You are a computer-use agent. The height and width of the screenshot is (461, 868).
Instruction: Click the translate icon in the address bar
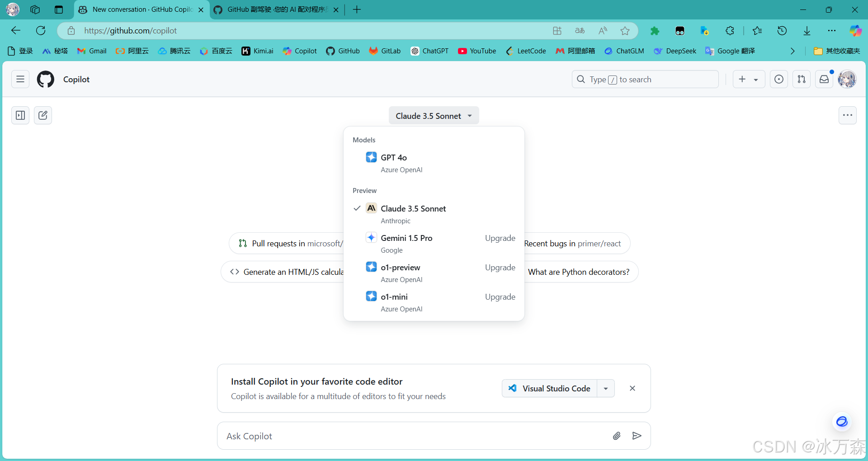point(580,31)
